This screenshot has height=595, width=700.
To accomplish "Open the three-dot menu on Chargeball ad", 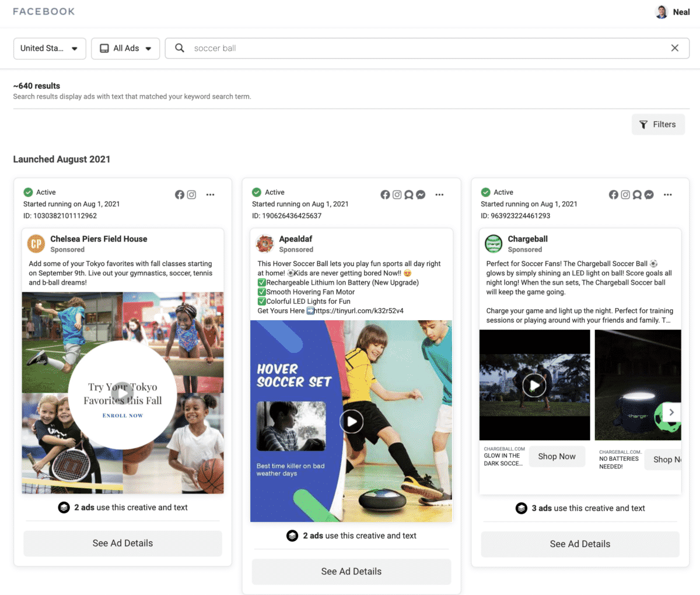I will (x=668, y=195).
